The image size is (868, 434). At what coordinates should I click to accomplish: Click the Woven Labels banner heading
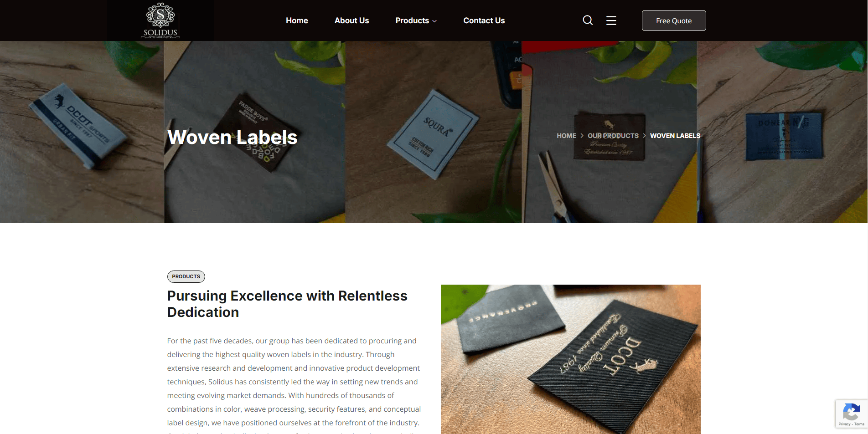pyautogui.click(x=232, y=137)
